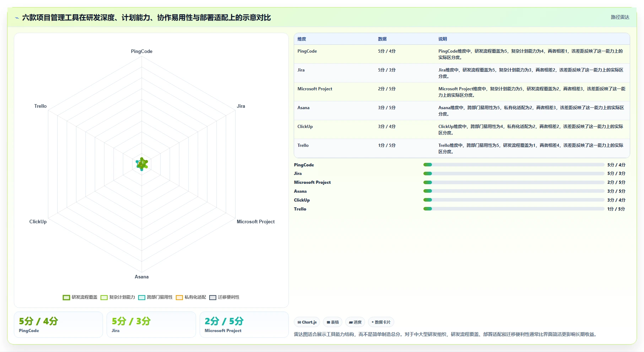Click the Microsoft Project axis label on the radar
Screen dimensions: 644x352
tap(256, 222)
